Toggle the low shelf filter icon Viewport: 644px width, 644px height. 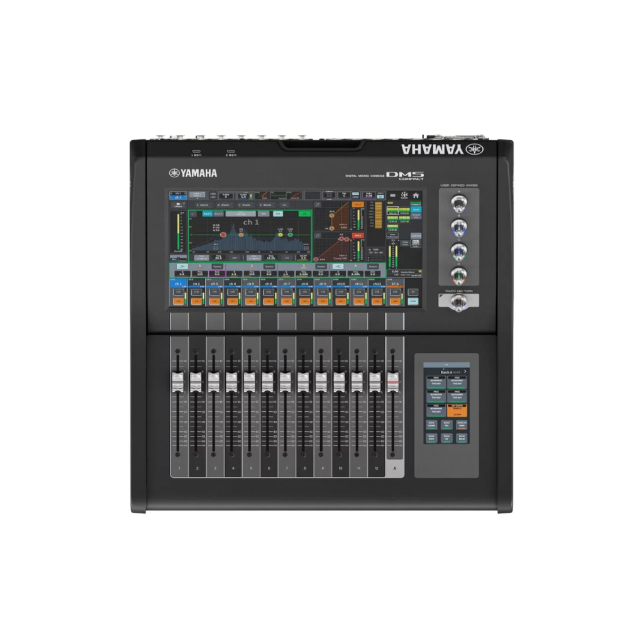click(182, 266)
